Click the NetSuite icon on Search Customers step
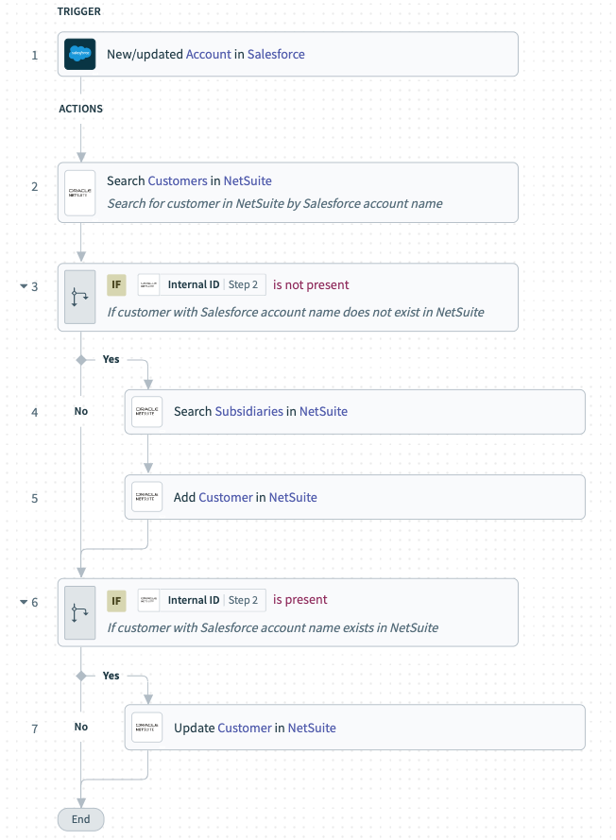The image size is (616, 840). (80, 192)
